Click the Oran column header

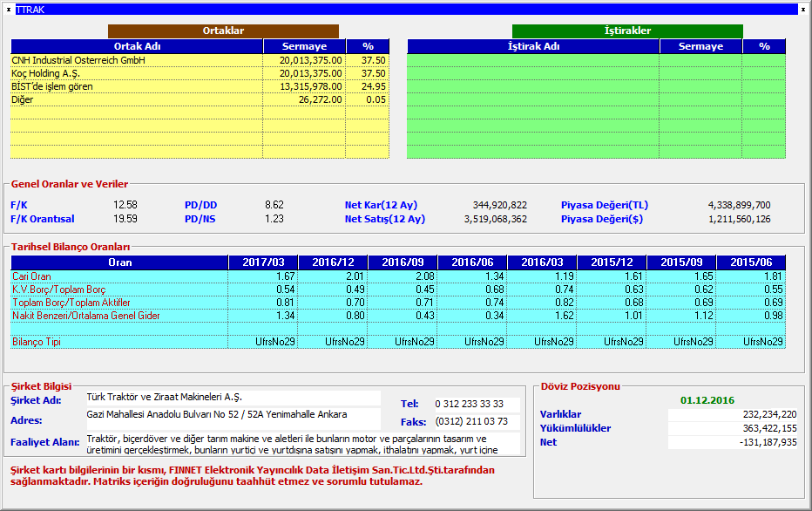tap(119, 262)
